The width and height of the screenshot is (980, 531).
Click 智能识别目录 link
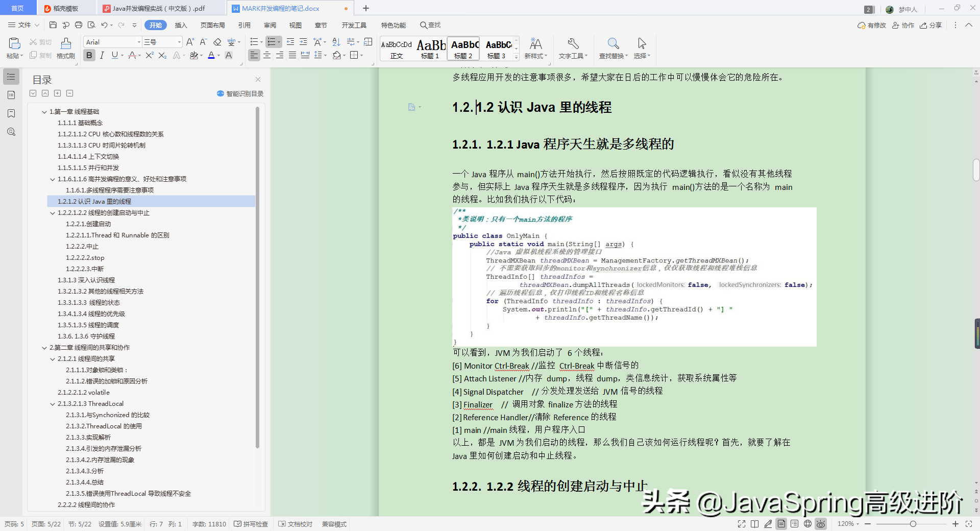click(x=240, y=93)
